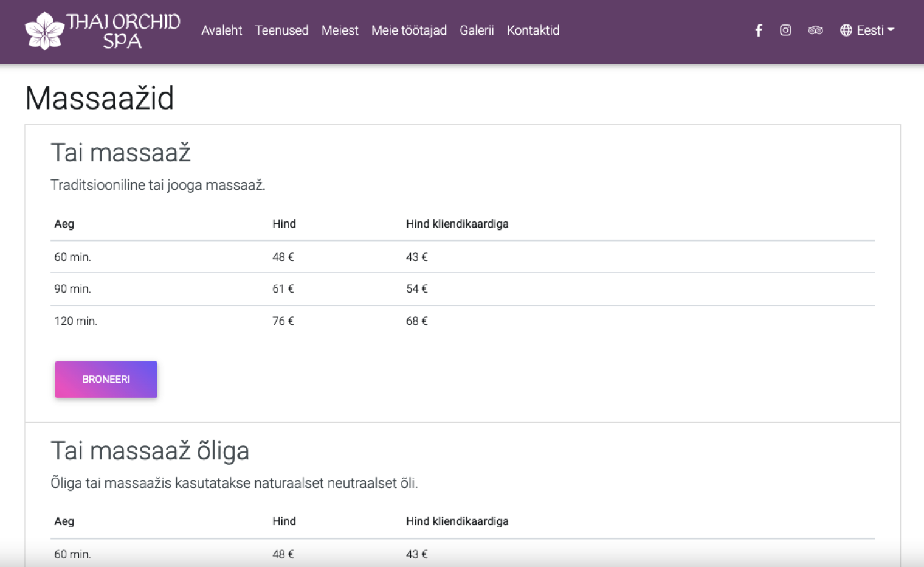Click the Thai Orchid Spa flower logo

point(44,30)
